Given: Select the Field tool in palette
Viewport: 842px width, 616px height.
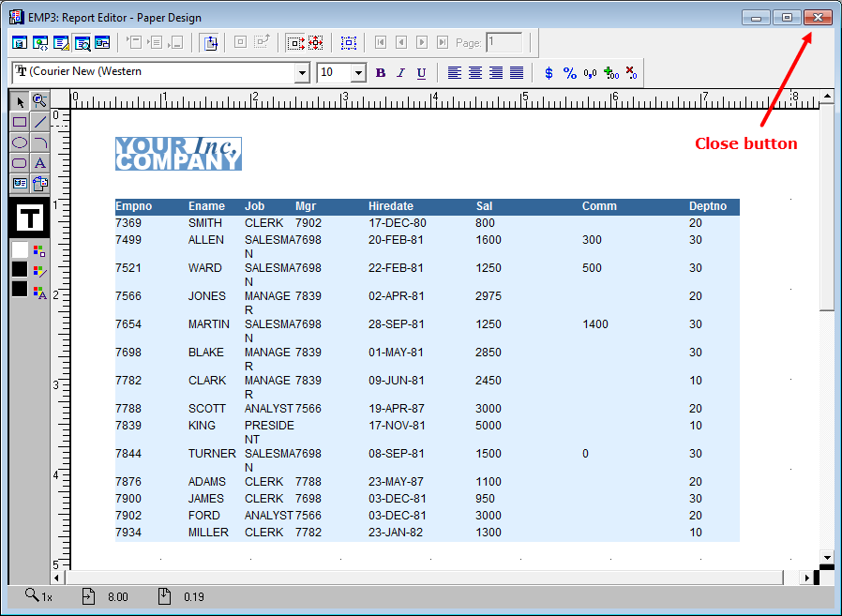Looking at the screenshot, I should pos(20,183).
